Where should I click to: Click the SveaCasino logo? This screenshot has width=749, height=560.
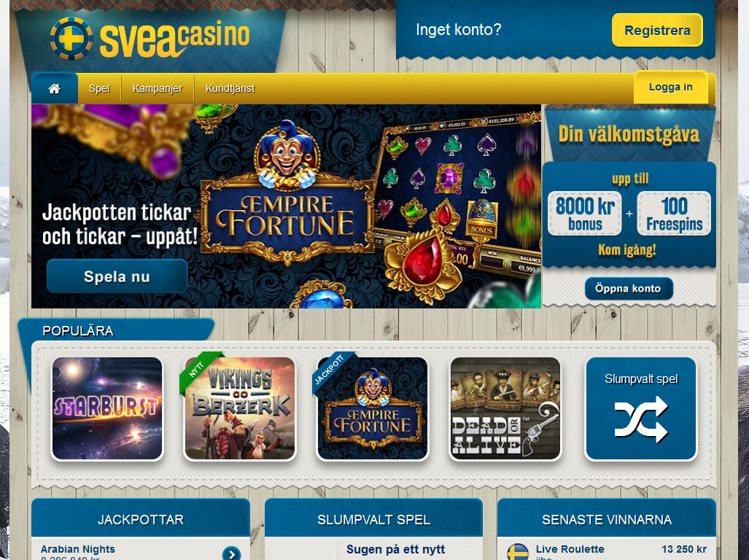coord(150,39)
